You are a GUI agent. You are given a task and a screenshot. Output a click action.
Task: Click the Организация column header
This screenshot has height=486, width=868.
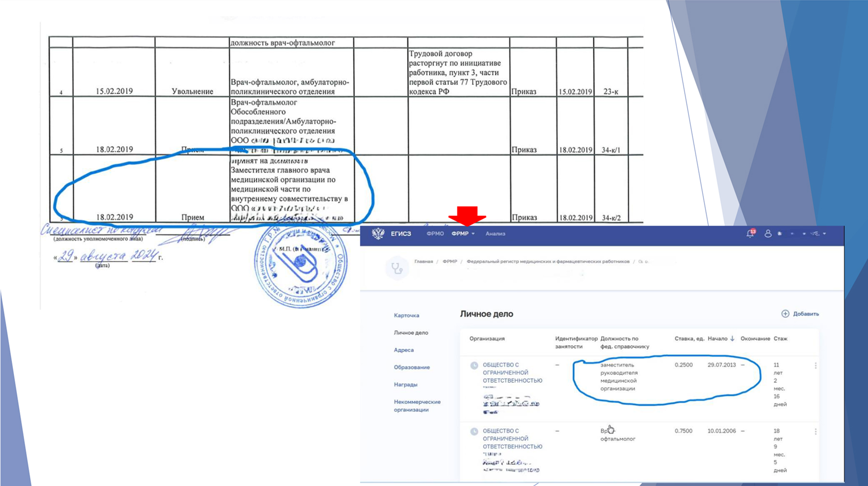(487, 338)
